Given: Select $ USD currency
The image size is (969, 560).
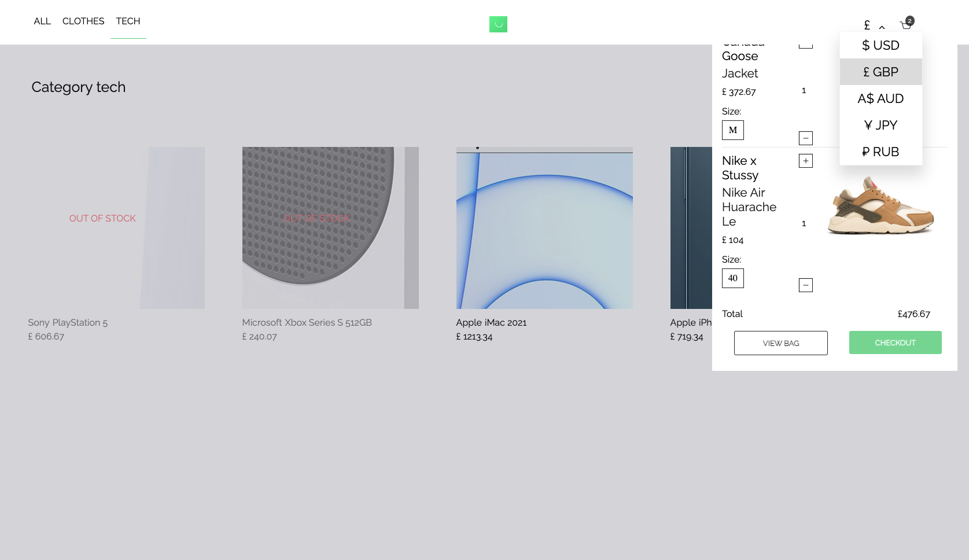Looking at the screenshot, I should tap(880, 45).
